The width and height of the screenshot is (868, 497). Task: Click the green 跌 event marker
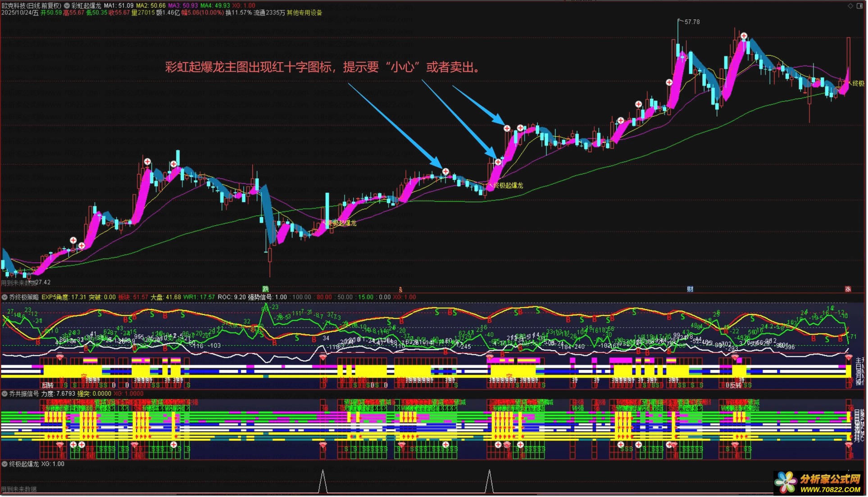pyautogui.click(x=266, y=289)
